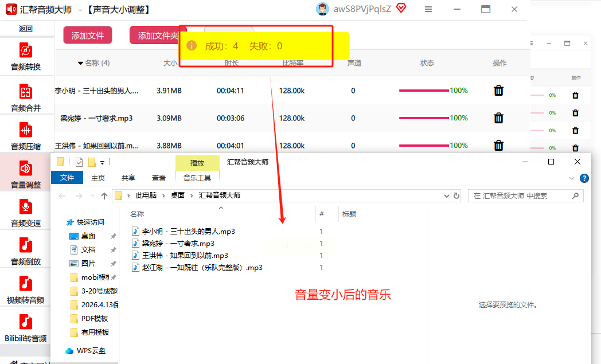Click the 添加文件 button
The height and width of the screenshot is (364, 601).
pyautogui.click(x=88, y=35)
